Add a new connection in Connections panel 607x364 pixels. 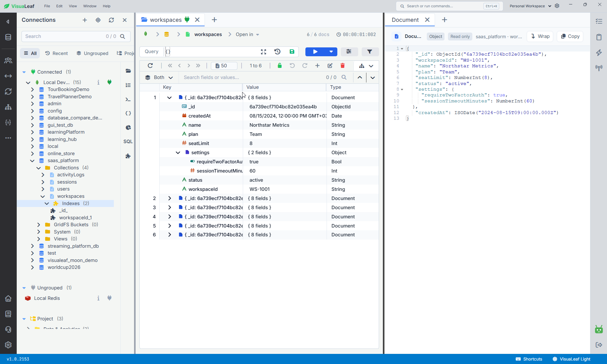pos(85,20)
